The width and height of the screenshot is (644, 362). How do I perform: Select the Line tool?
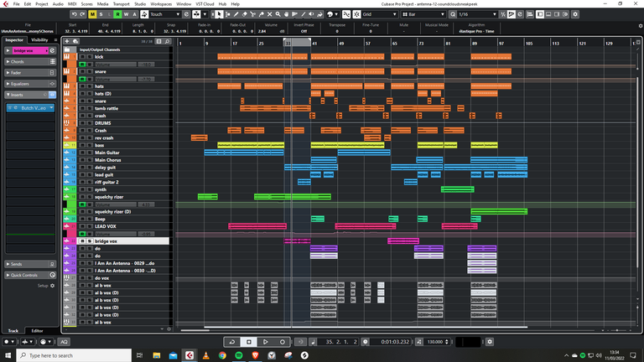[303, 14]
